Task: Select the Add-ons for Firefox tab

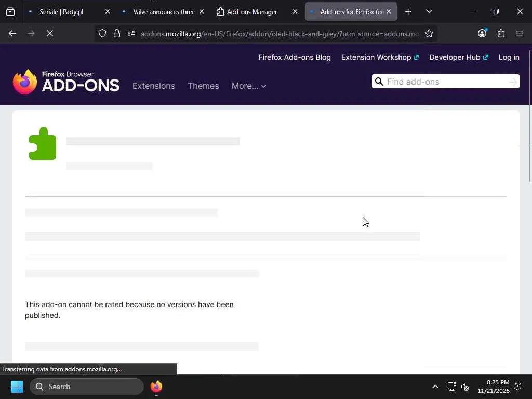Action: coord(351,11)
